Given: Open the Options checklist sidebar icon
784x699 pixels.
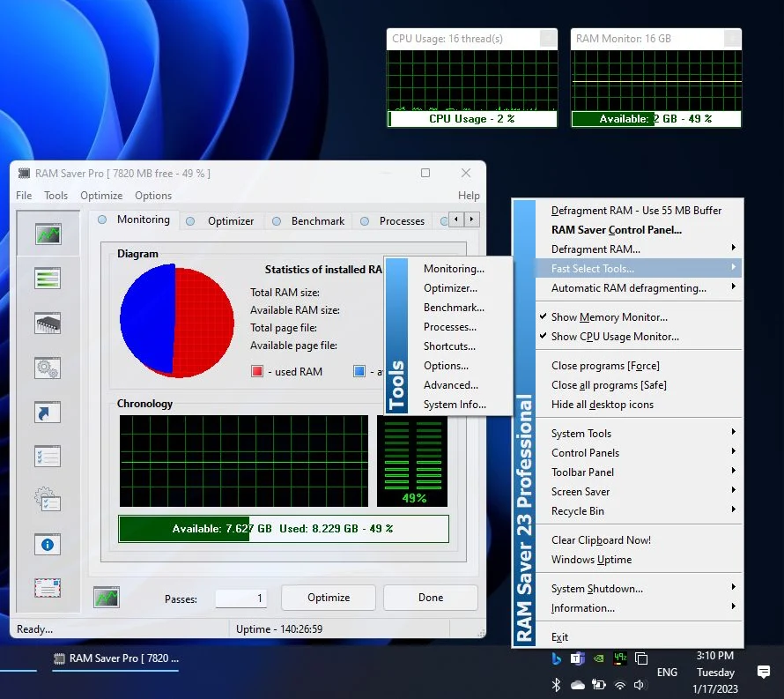Looking at the screenshot, I should (x=48, y=457).
